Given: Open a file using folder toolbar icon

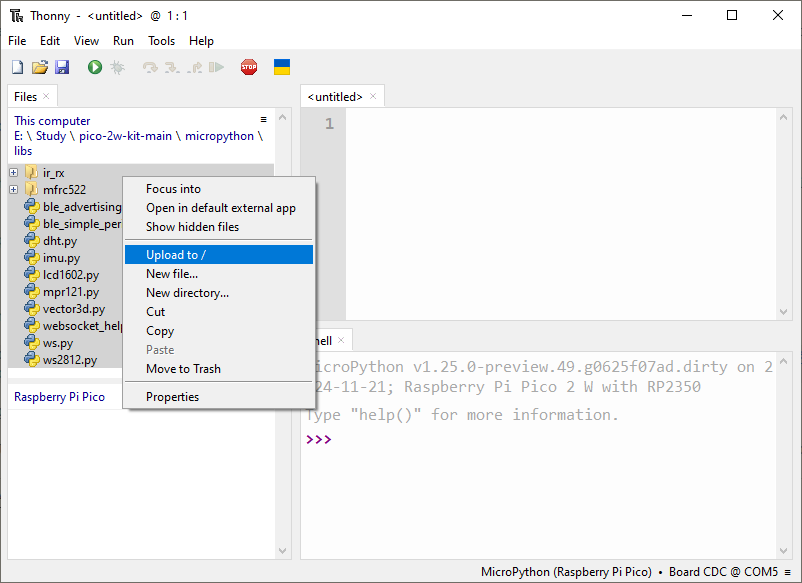Looking at the screenshot, I should click(x=40, y=67).
